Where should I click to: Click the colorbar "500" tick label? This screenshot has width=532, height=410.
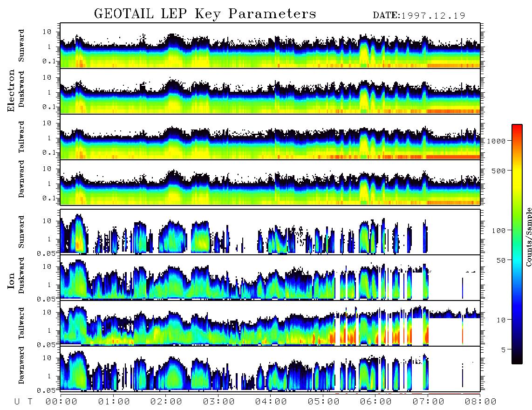(x=498, y=171)
